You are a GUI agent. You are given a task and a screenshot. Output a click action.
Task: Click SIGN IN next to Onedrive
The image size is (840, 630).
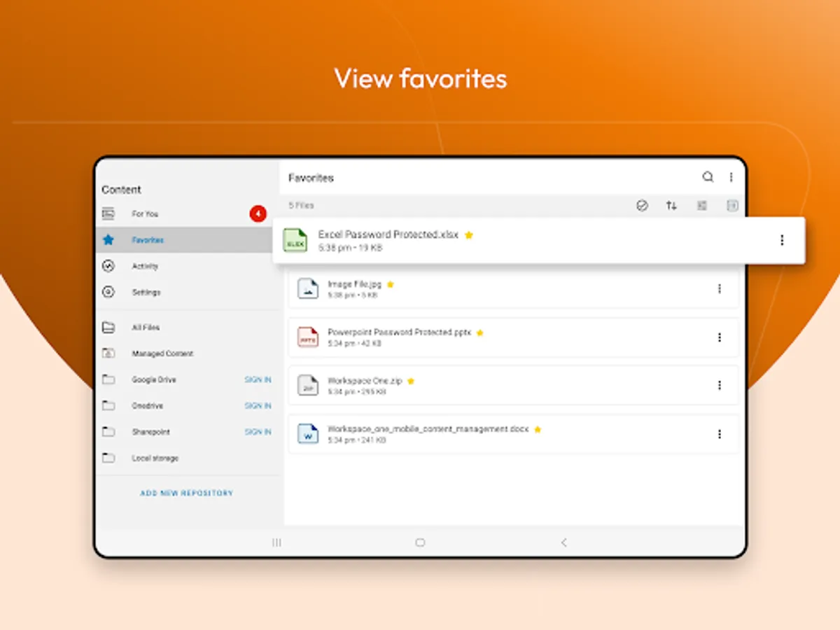258,405
